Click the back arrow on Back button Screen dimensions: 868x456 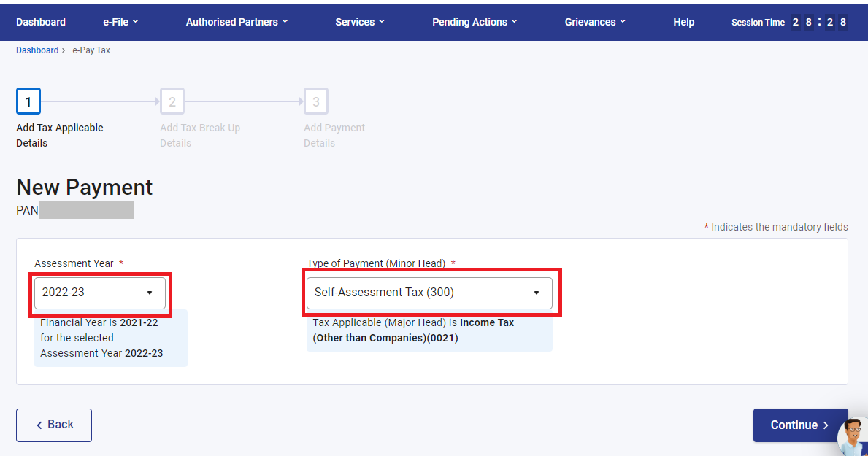39,425
